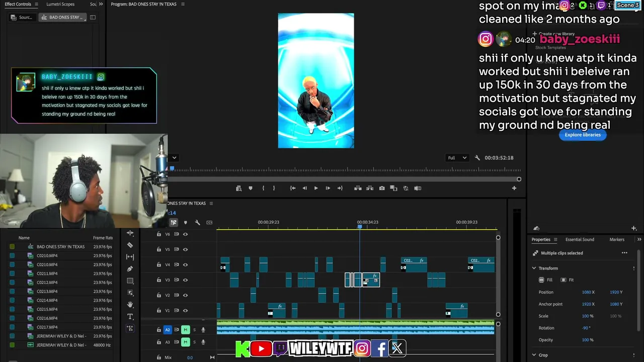This screenshot has width=644, height=362.
Task: Toggle V4 track visibility eye
Action: tap(185, 264)
